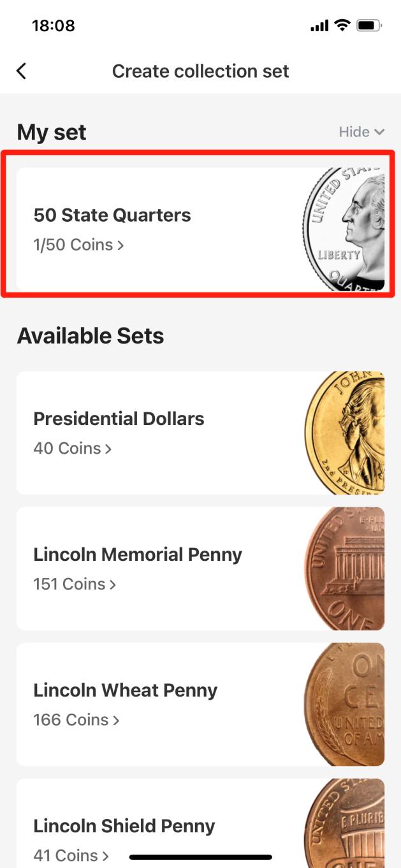Tap the back arrow icon
This screenshot has height=868, width=401.
[22, 71]
